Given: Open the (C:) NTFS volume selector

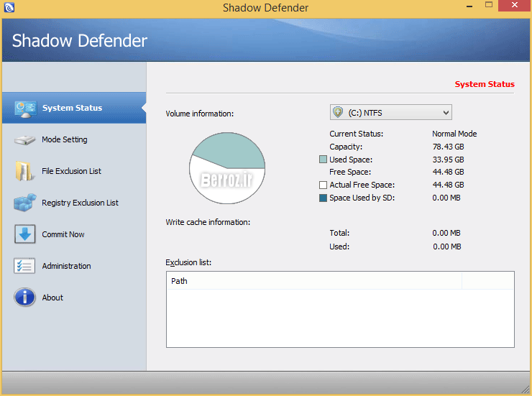Looking at the screenshot, I should [390, 113].
